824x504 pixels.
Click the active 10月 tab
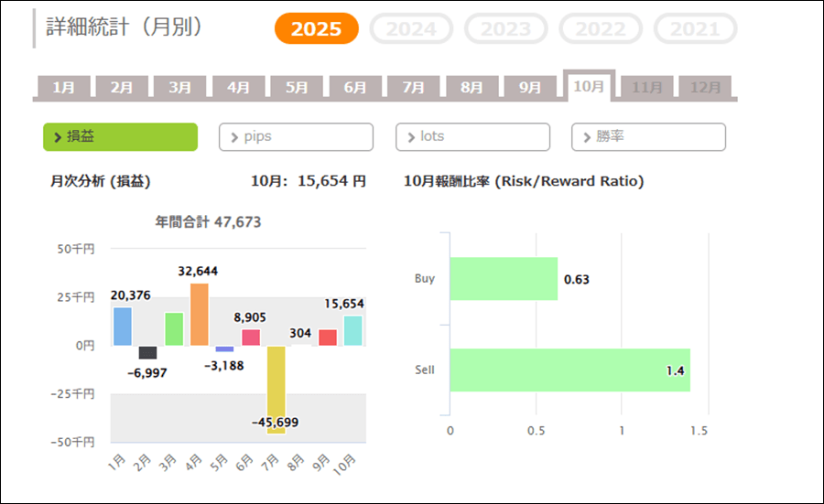[x=589, y=86]
